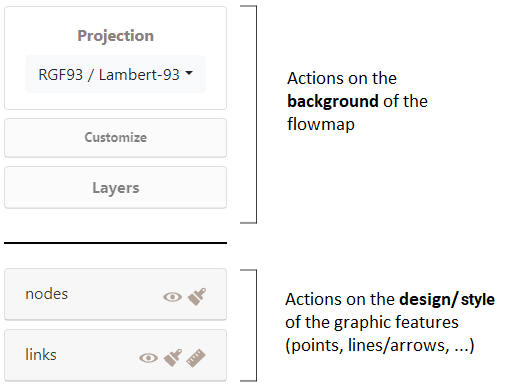
Task: Click the black horizontal divider line
Action: 115,243
